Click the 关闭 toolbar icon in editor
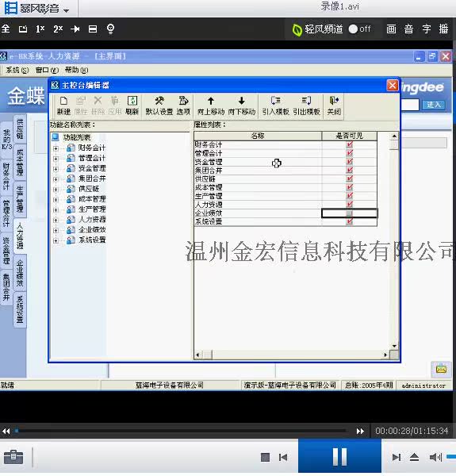 pyautogui.click(x=334, y=105)
